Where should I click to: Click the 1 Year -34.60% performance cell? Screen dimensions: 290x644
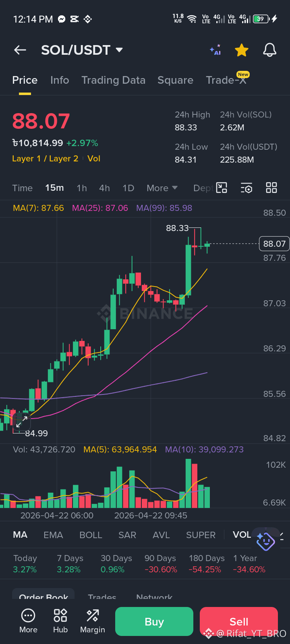tap(249, 564)
